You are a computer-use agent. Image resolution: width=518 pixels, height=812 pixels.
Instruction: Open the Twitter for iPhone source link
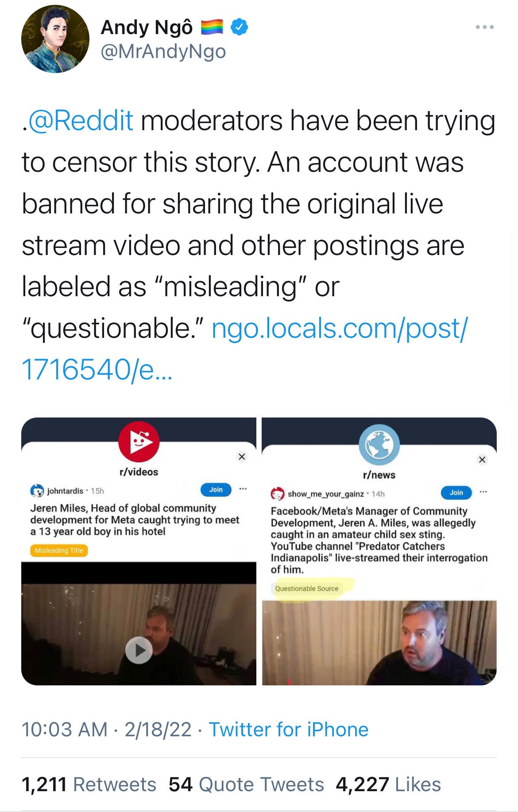[x=288, y=730]
